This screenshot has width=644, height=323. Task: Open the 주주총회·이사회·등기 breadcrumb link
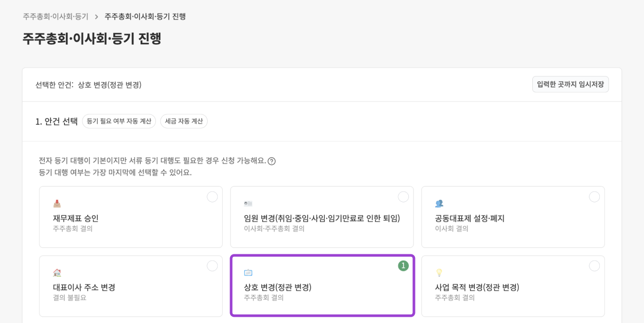[x=54, y=17]
